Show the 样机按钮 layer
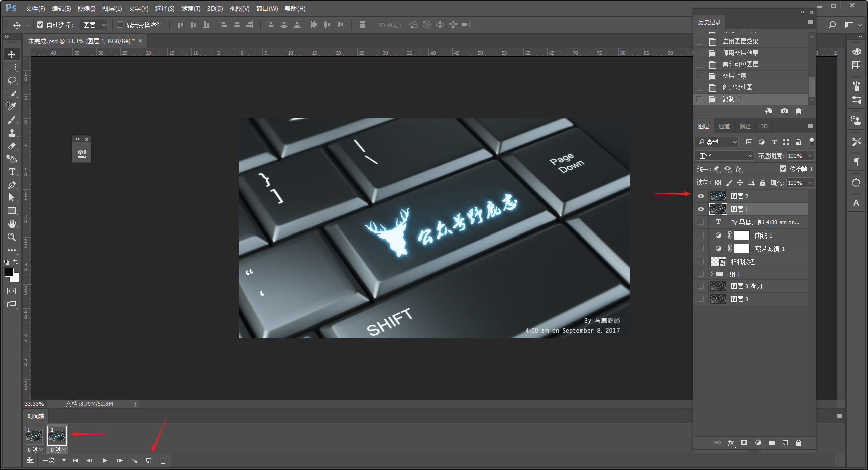 [701, 261]
